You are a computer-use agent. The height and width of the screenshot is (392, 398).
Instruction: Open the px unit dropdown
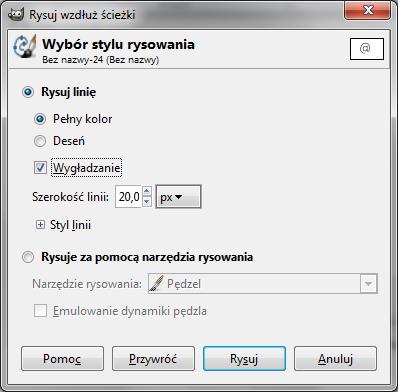(178, 197)
